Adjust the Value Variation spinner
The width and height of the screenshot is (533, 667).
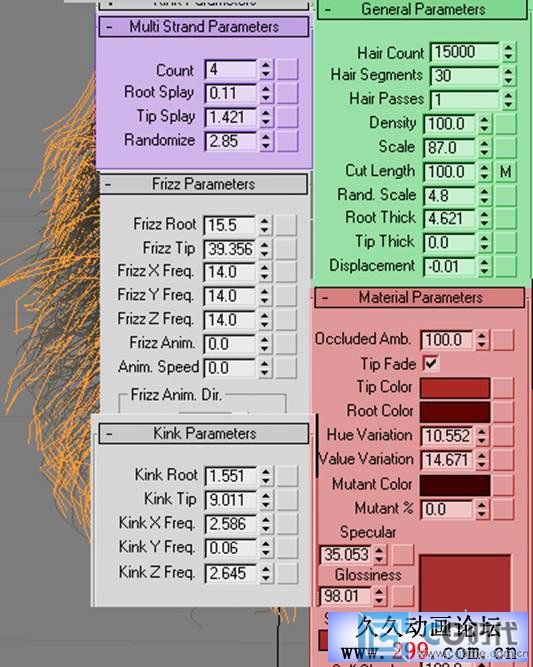pyautogui.click(x=482, y=460)
